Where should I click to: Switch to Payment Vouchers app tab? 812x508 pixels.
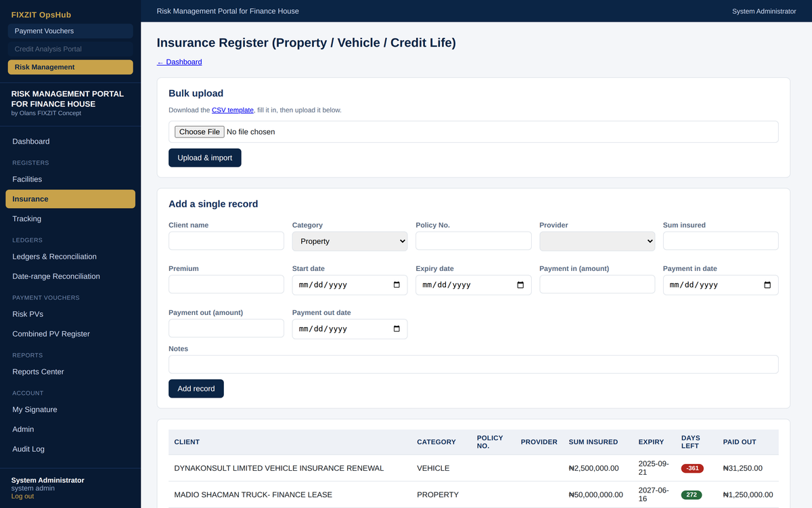(x=70, y=31)
